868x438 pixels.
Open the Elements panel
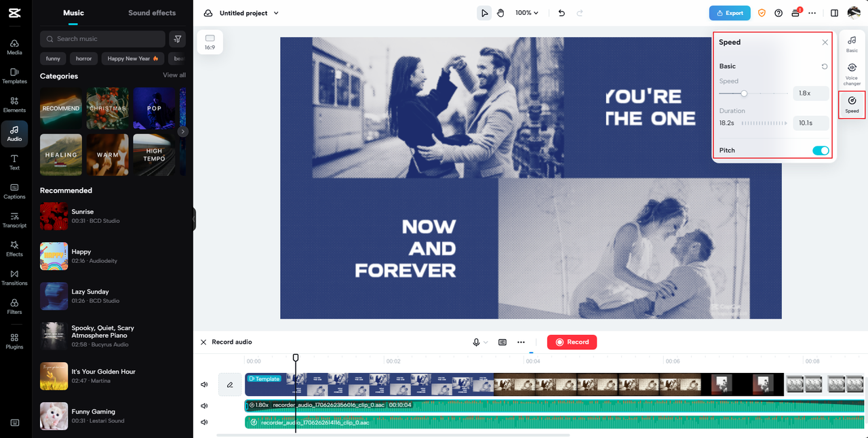(x=14, y=104)
